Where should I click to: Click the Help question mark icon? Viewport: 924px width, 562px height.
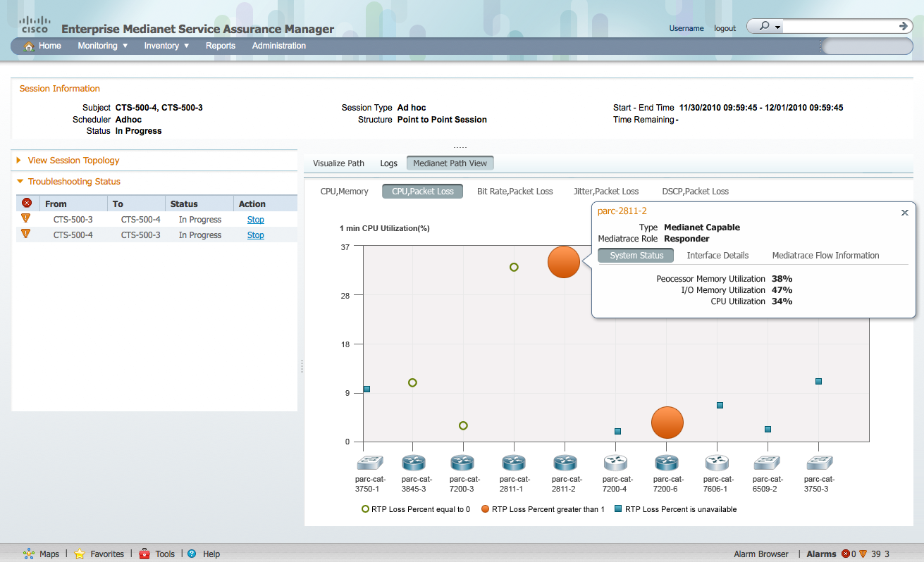click(192, 554)
